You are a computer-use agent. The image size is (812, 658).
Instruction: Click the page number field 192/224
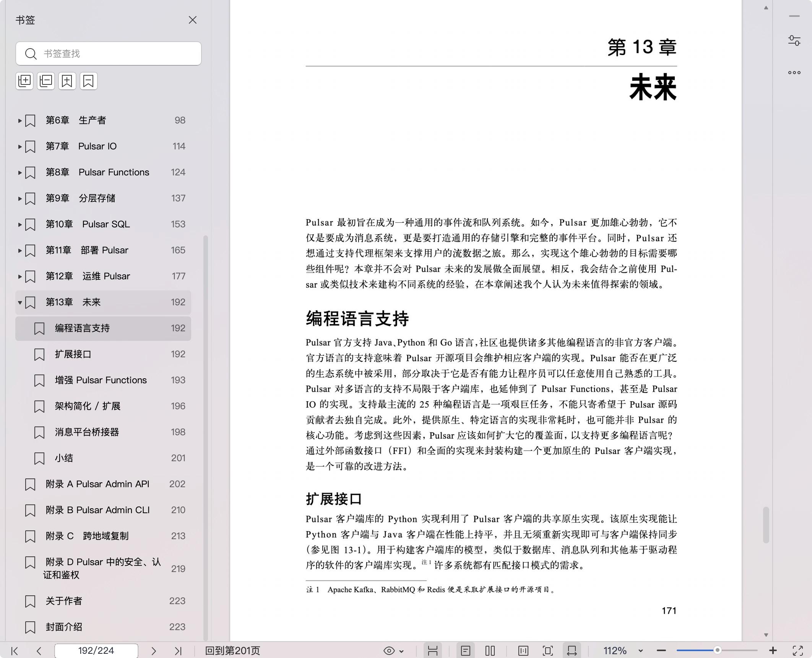tap(96, 651)
